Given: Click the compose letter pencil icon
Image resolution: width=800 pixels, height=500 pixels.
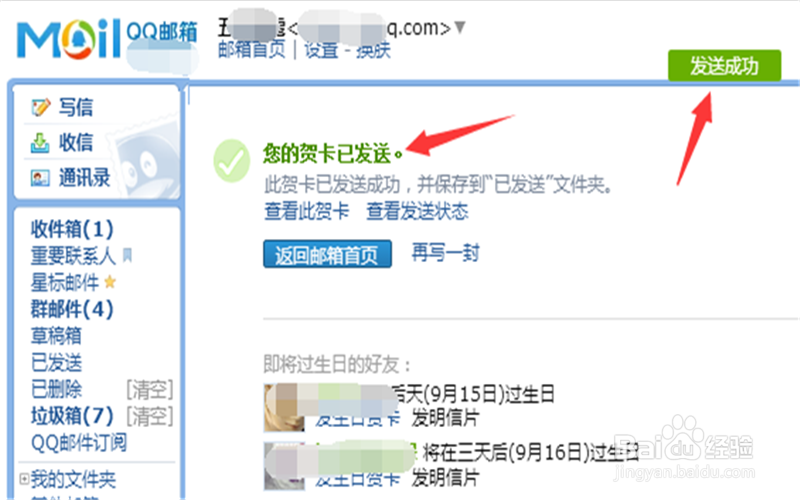Looking at the screenshot, I should click(40, 107).
